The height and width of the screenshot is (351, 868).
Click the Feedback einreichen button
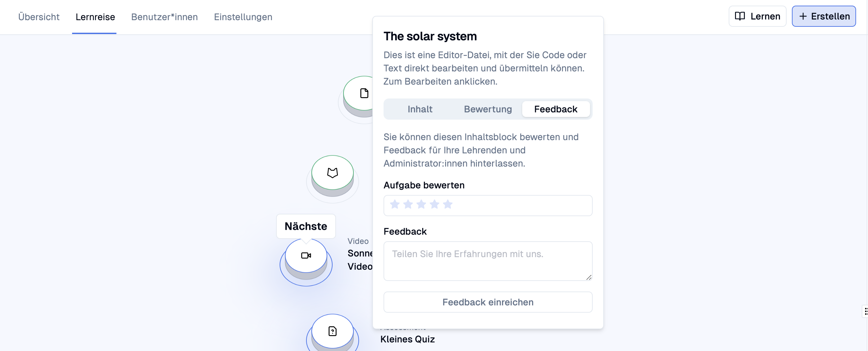pos(487,302)
